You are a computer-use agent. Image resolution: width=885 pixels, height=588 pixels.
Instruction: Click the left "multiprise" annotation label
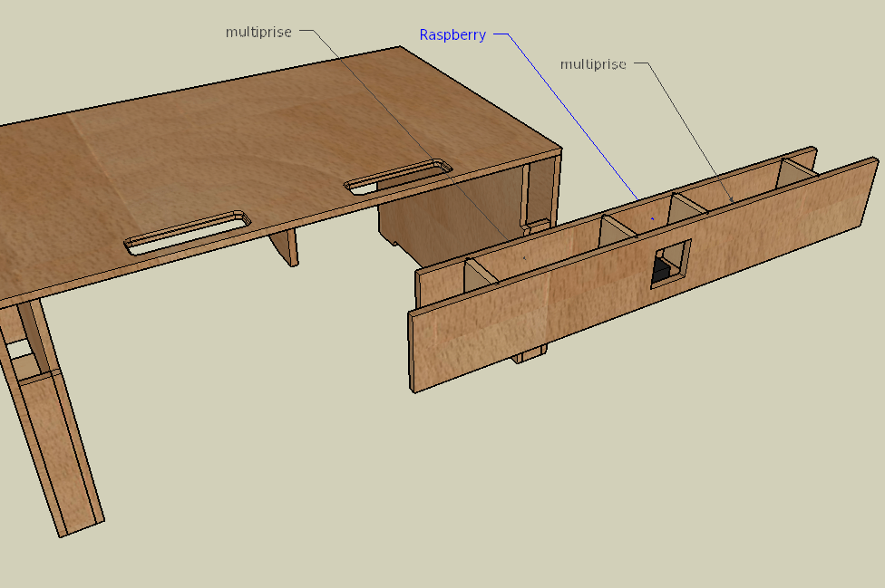258,32
